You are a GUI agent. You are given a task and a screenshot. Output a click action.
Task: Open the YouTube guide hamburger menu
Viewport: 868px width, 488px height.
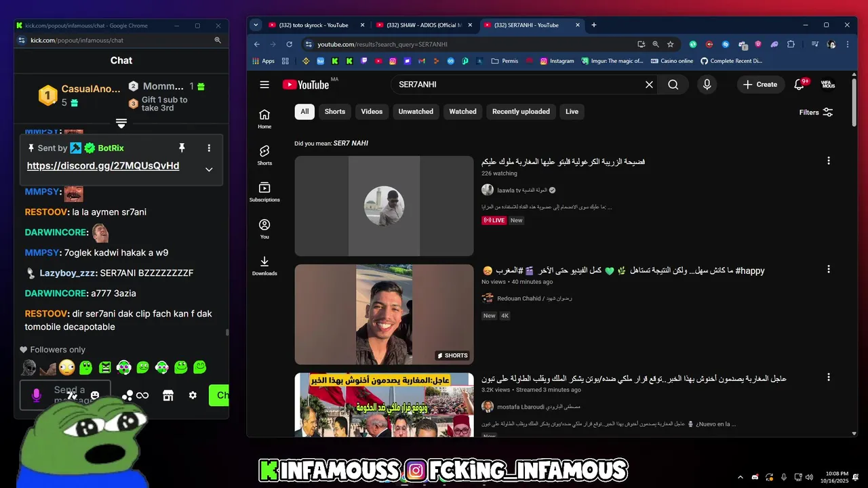tap(264, 85)
